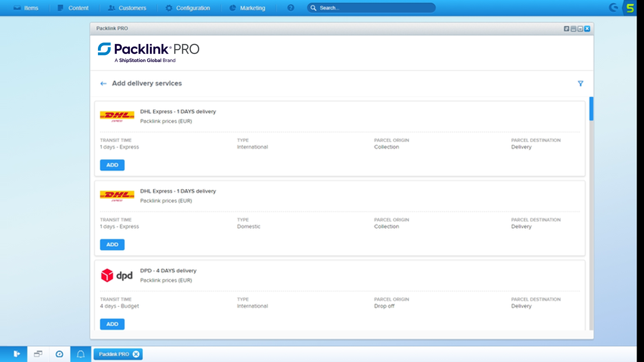The height and width of the screenshot is (362, 644).
Task: Add the DHL Express Domestic service
Action: (x=112, y=245)
